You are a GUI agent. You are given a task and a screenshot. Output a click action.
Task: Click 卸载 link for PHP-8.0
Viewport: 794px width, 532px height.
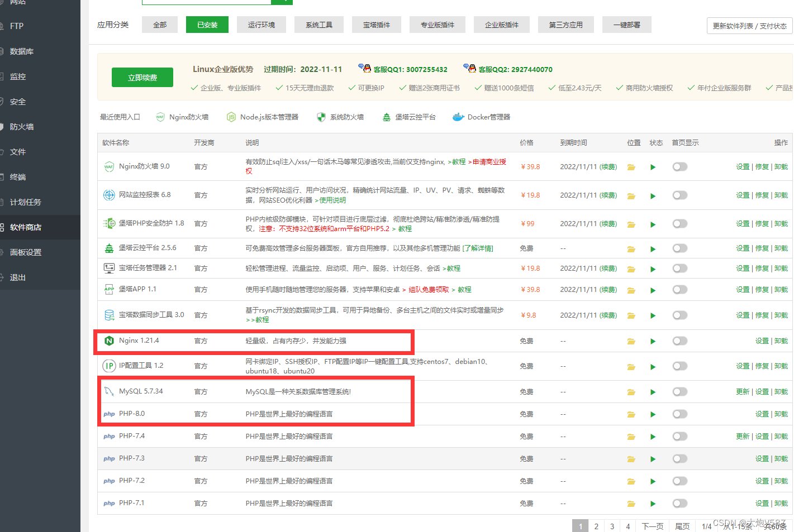[x=781, y=414]
